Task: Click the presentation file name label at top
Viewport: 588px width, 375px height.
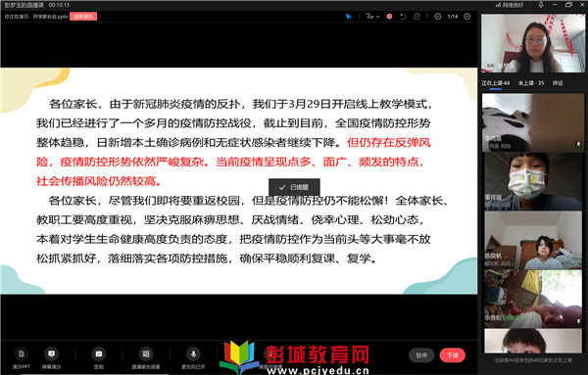Action: coord(36,17)
